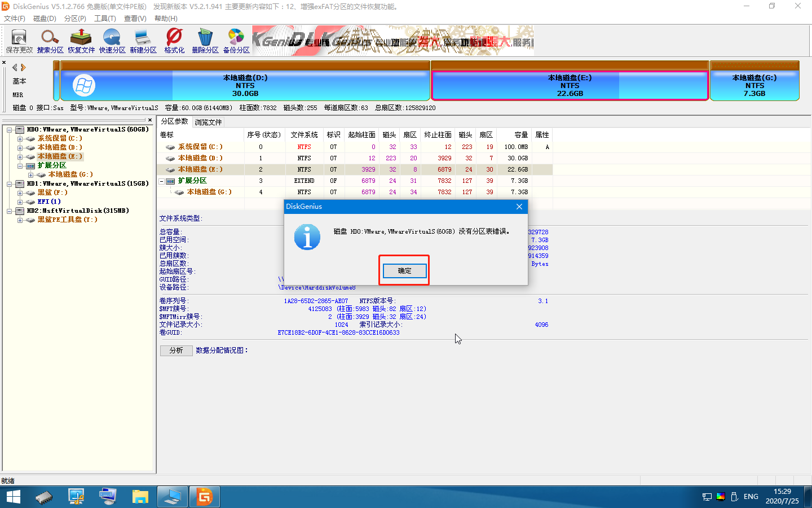This screenshot has width=812, height=508.
Task: Expand the 本地磁盘 (G:) tree node
Action: click(x=31, y=175)
